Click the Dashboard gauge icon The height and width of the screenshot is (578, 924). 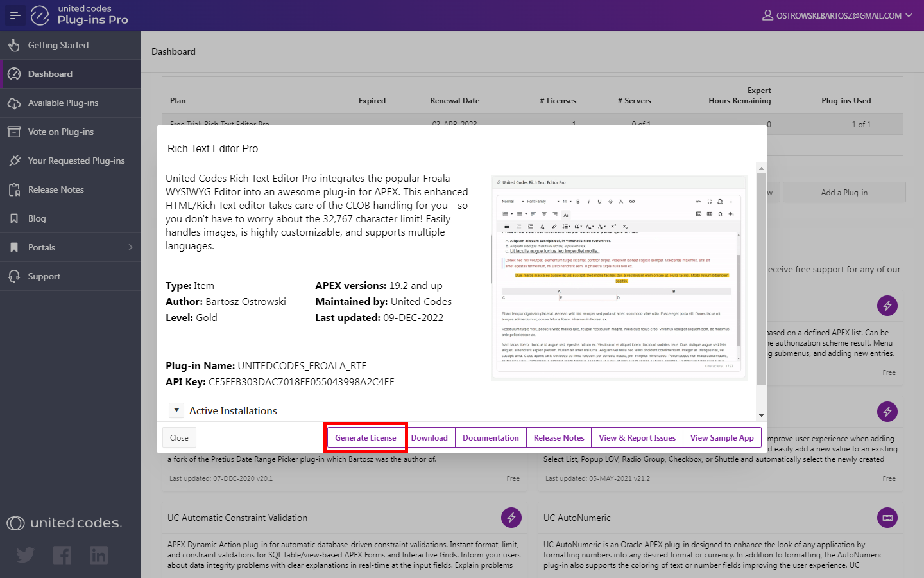pos(14,74)
